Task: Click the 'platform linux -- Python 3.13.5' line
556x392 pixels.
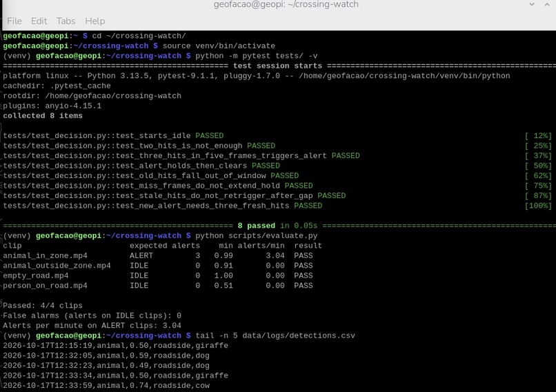Action: tap(257, 75)
